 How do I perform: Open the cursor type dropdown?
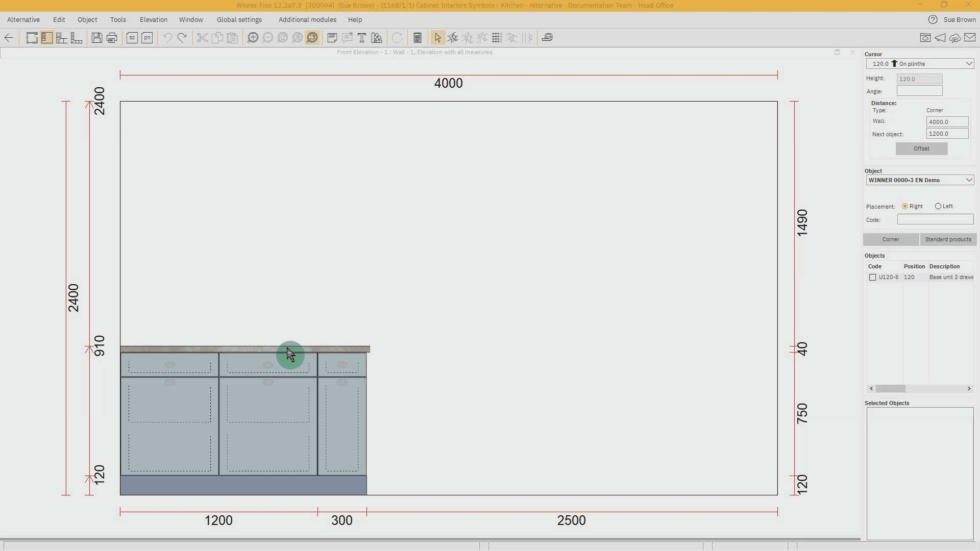pos(969,63)
